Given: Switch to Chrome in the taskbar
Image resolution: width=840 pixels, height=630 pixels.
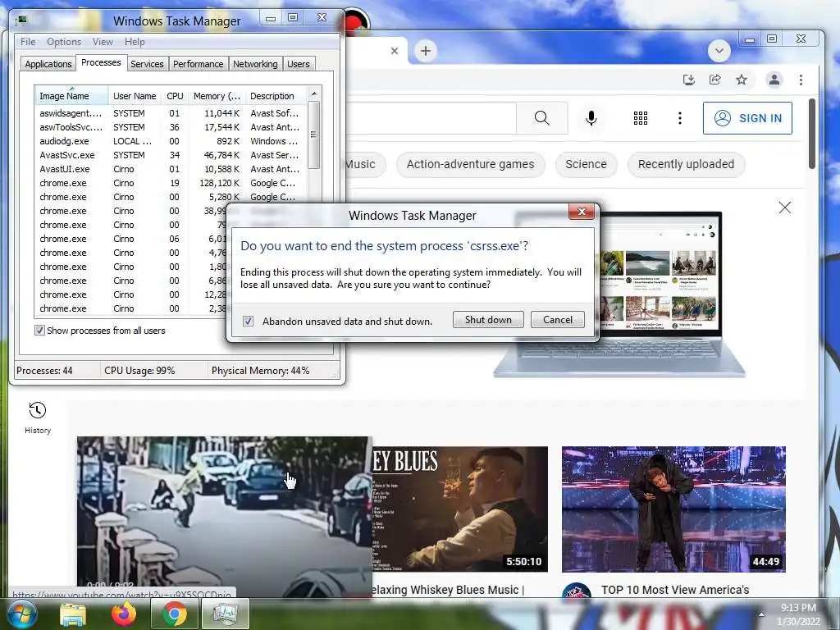Looking at the screenshot, I should [175, 614].
